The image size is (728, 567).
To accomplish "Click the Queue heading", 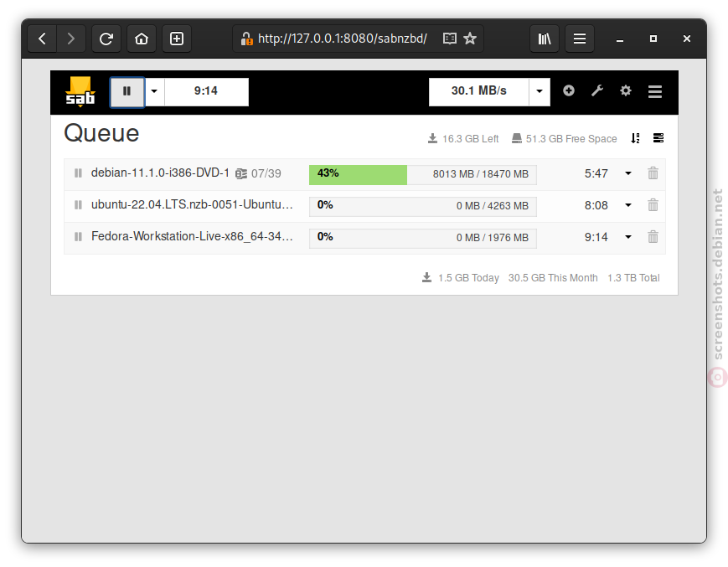I will tap(101, 134).
